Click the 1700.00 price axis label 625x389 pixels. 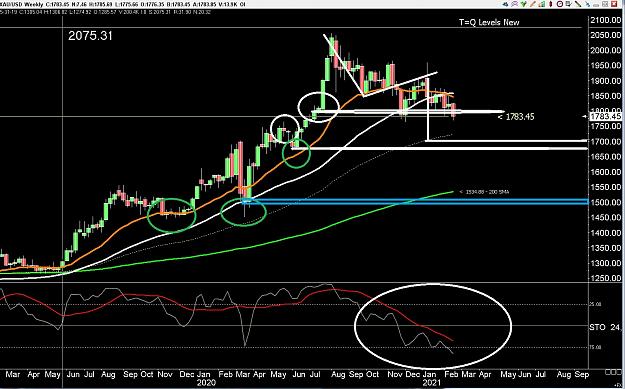tap(605, 141)
